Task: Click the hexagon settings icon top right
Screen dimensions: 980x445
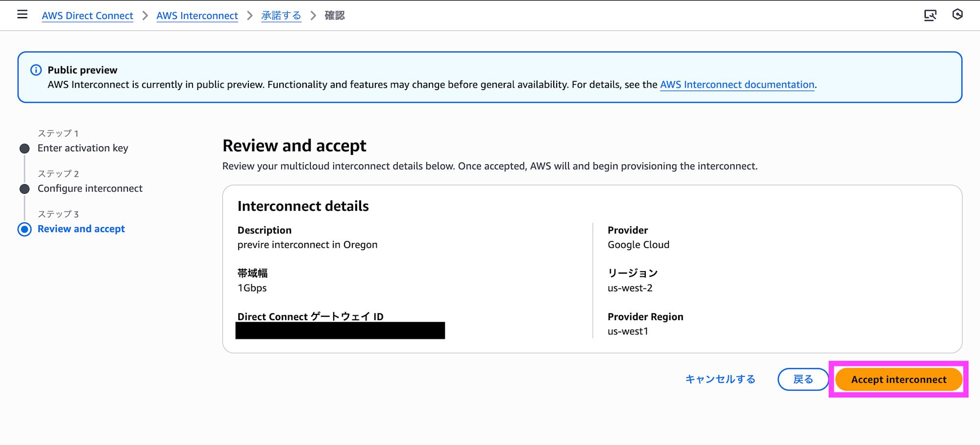Action: point(957,15)
